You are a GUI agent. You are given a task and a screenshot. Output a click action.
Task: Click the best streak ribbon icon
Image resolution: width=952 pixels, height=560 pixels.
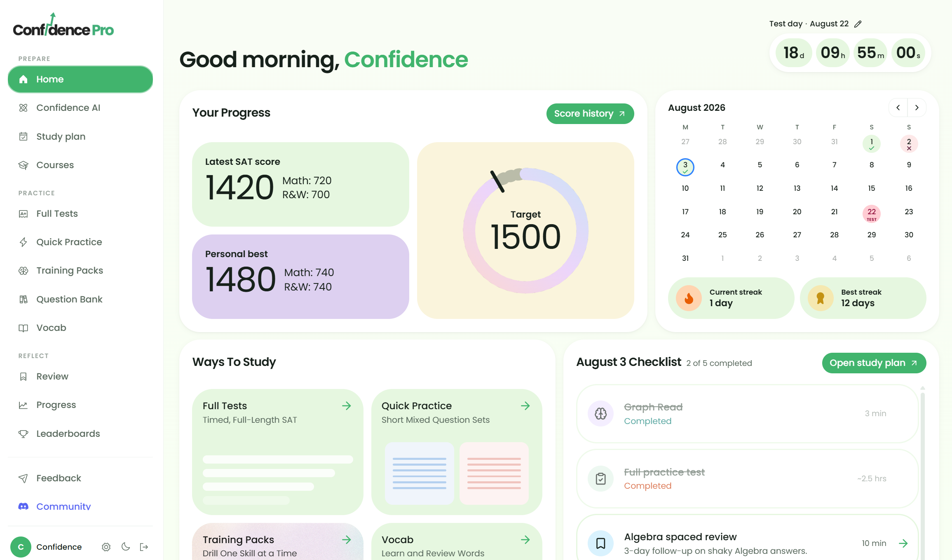(821, 298)
